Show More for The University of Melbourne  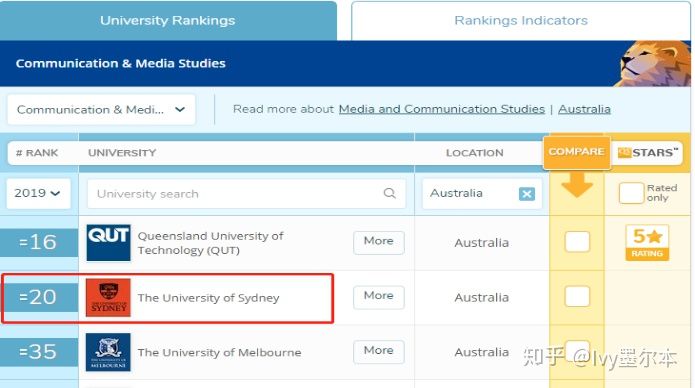tap(379, 352)
